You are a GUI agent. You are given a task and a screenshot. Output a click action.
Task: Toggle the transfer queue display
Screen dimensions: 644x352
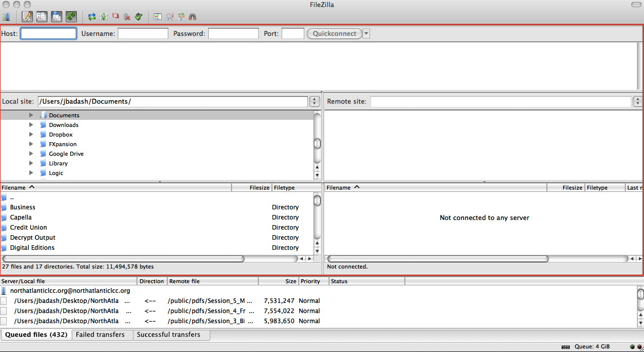[71, 17]
